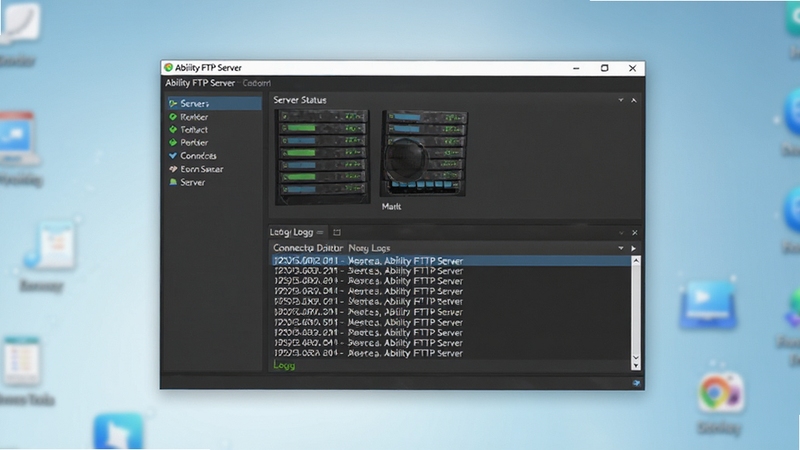Click the Noty Logs column header
The width and height of the screenshot is (800, 450).
point(369,248)
